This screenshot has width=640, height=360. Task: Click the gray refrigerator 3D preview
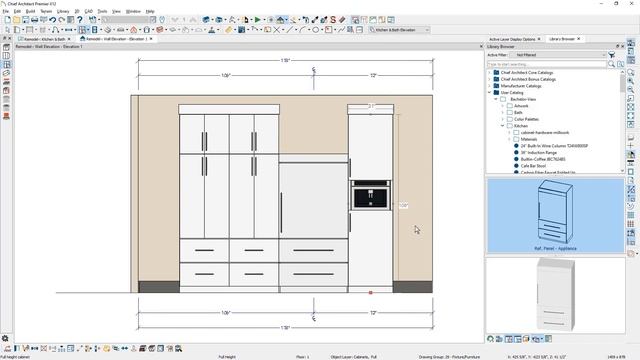click(x=555, y=295)
